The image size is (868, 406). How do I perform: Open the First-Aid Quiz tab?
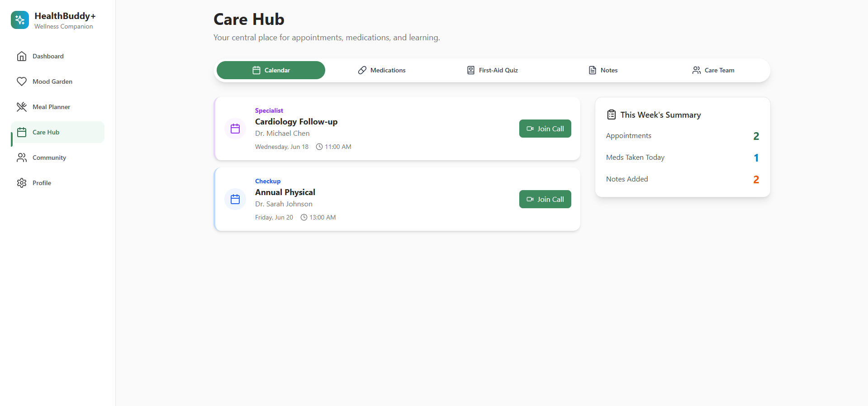(x=492, y=70)
